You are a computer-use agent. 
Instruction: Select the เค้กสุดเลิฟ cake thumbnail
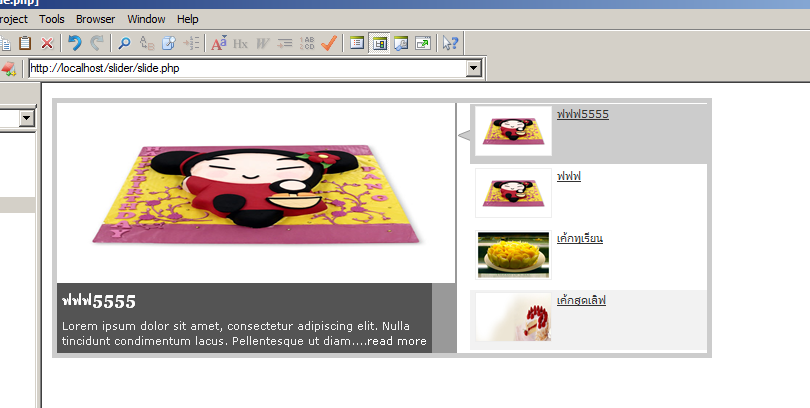tap(513, 317)
